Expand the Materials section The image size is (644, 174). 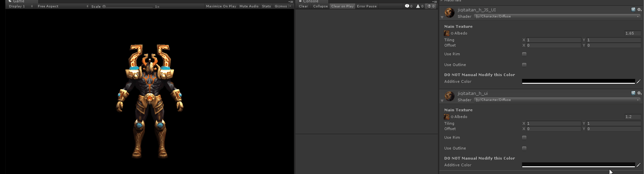[442, 1]
